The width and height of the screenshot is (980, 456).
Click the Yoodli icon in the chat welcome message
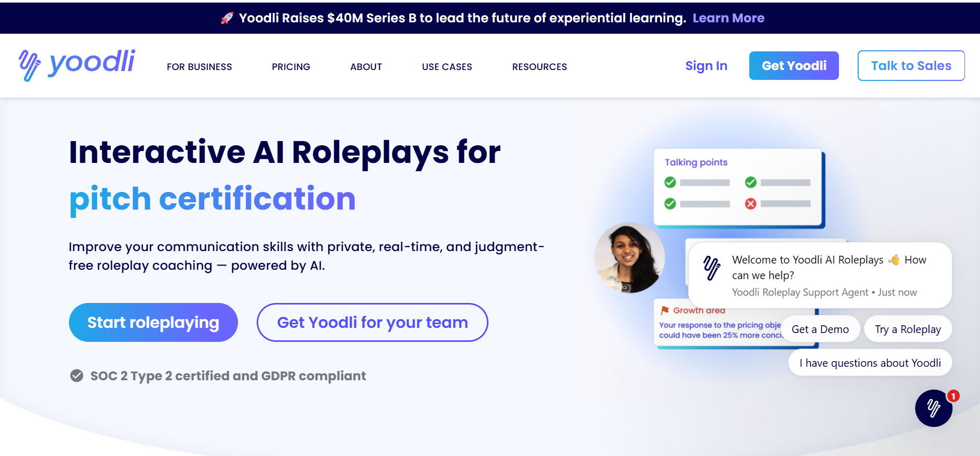711,268
